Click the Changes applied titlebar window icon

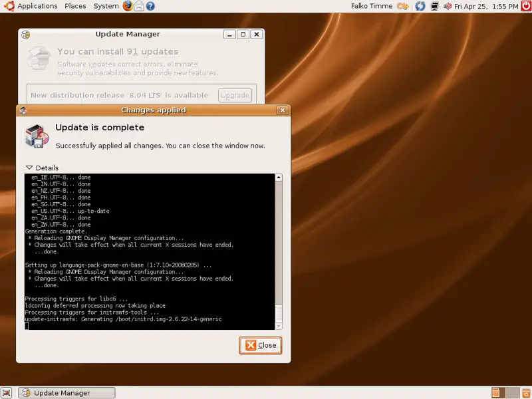point(23,110)
